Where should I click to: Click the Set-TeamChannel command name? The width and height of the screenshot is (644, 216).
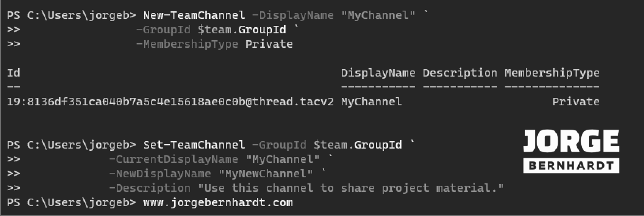pos(194,145)
